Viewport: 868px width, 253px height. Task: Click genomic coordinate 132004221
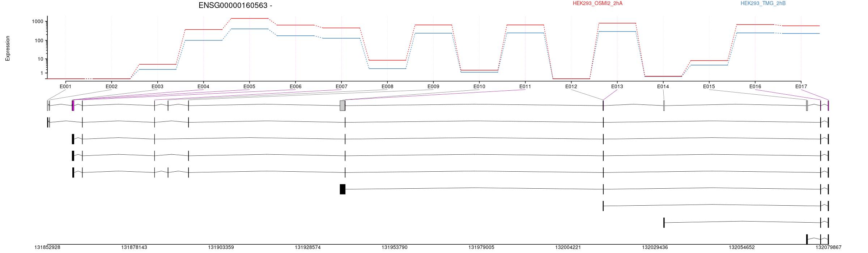[568, 248]
